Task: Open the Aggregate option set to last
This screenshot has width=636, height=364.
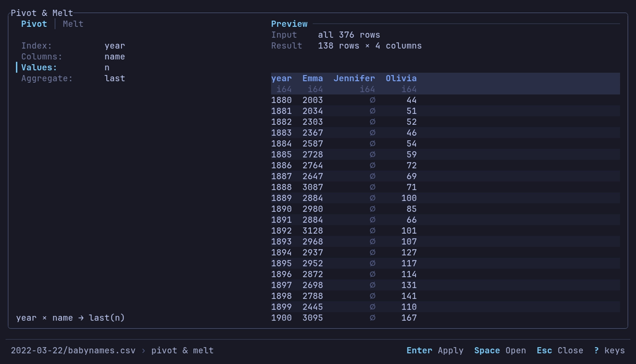Action: [115, 79]
